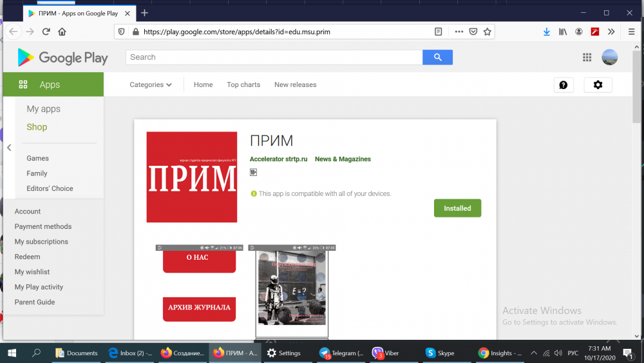Open the Windows Start menu
Image resolution: width=644 pixels, height=363 pixels.
point(12,353)
